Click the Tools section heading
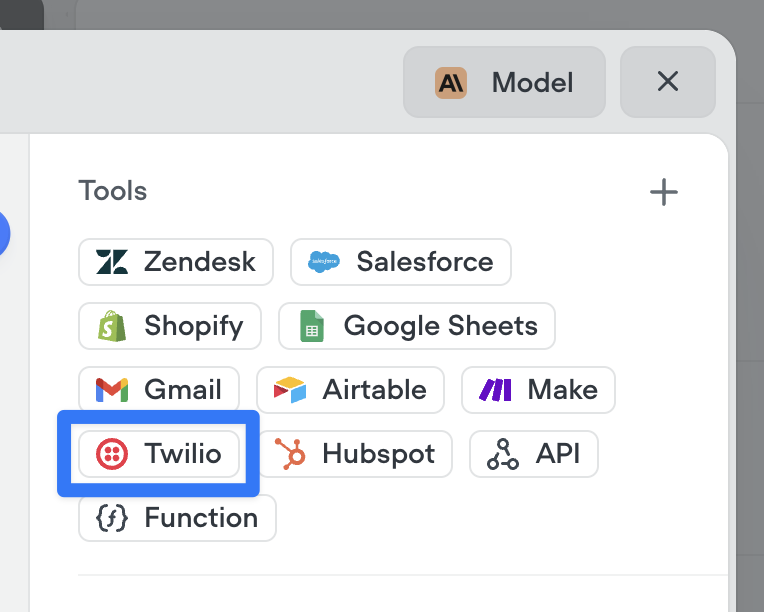This screenshot has width=764, height=612. tap(113, 191)
